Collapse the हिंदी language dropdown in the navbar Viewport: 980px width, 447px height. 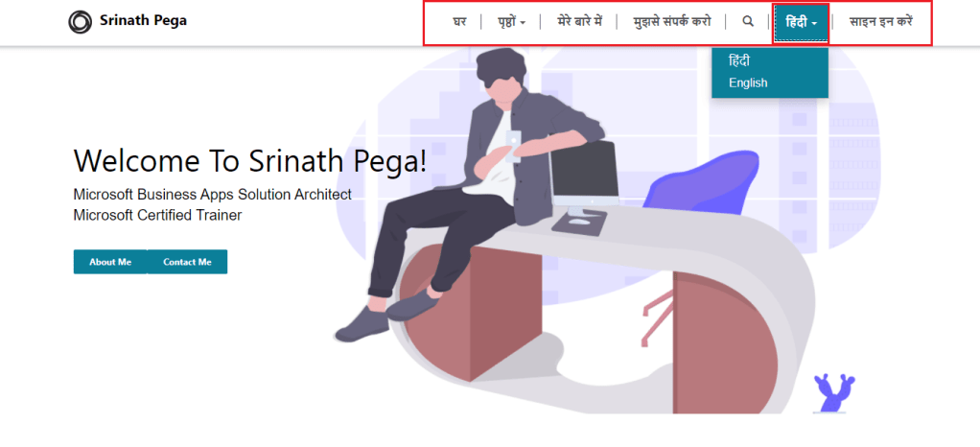(802, 22)
